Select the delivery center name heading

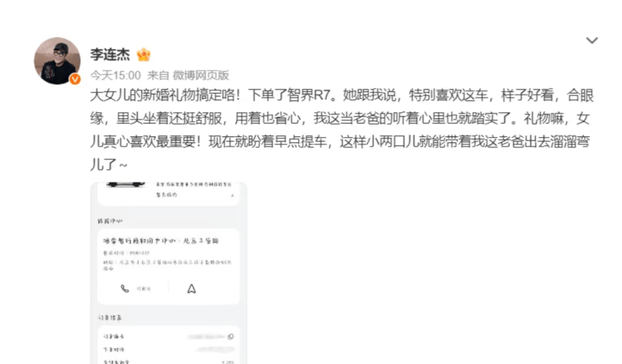tap(161, 241)
